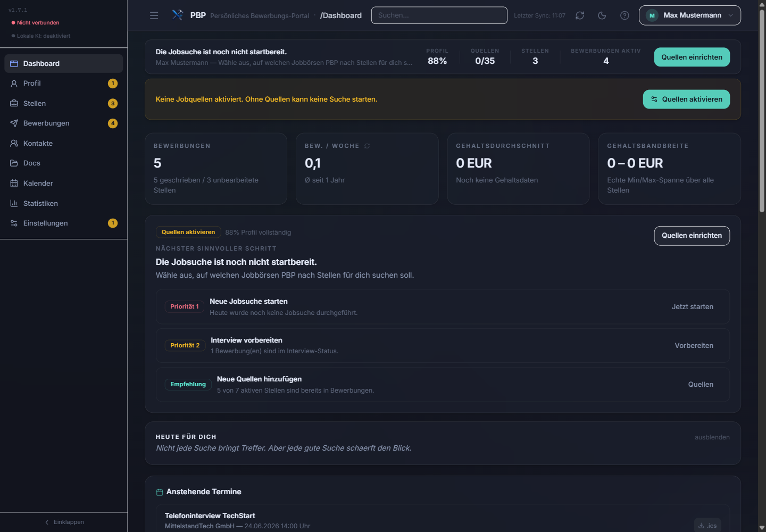Click Jetzt starten for Neue Jobsuche
The image size is (766, 532).
(693, 307)
